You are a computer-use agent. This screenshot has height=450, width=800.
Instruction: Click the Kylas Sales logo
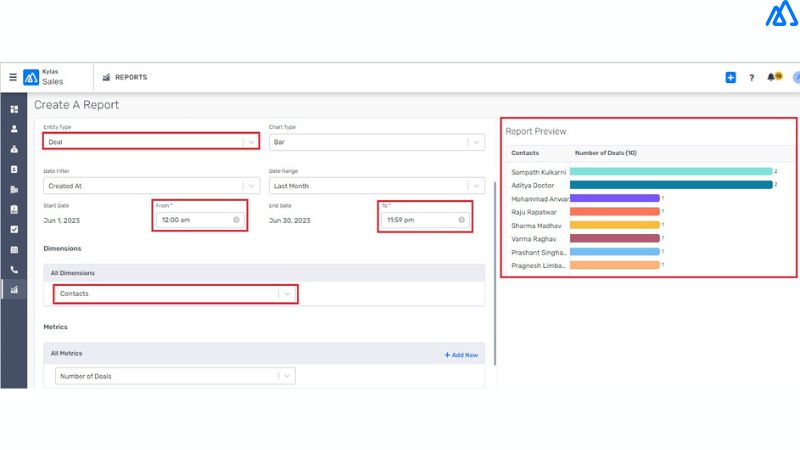coord(32,77)
